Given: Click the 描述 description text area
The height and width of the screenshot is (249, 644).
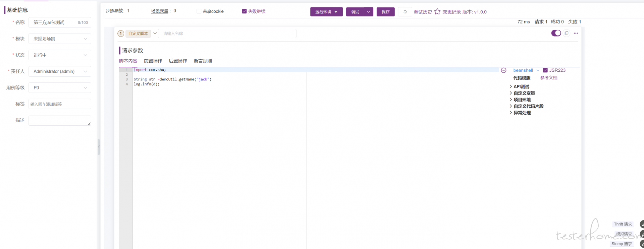Looking at the screenshot, I should (x=60, y=121).
